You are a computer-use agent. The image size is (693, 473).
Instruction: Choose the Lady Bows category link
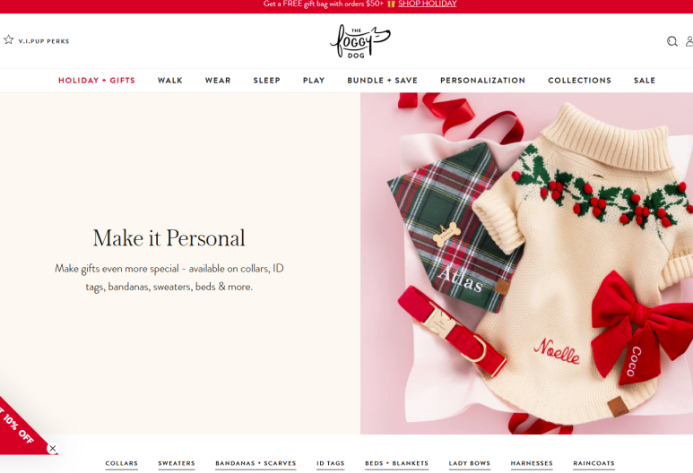coord(469,463)
